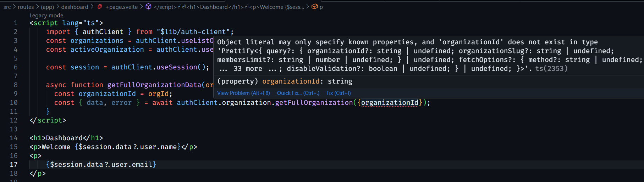This screenshot has height=182, width=644.
Task: Click '(property) organizationId: string' hover text
Action: [x=285, y=81]
